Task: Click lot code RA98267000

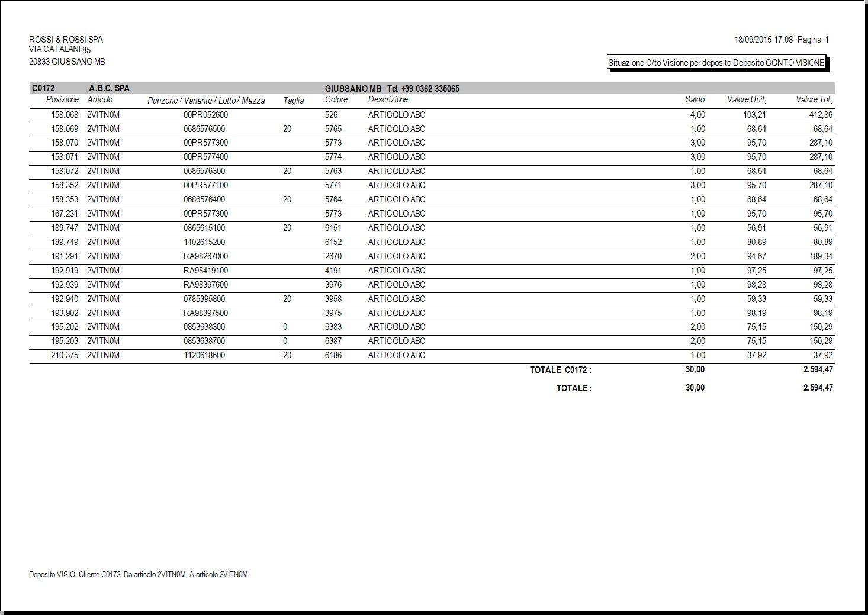Action: coord(205,256)
